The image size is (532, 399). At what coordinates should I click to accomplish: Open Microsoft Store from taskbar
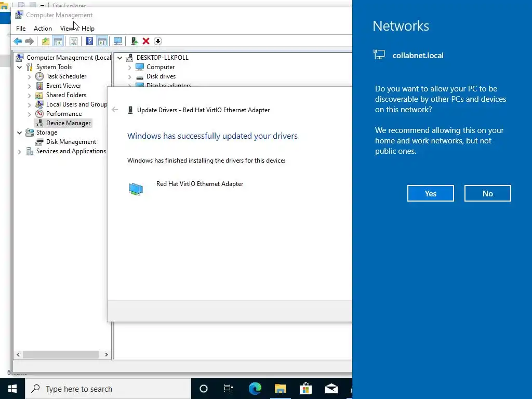point(305,389)
